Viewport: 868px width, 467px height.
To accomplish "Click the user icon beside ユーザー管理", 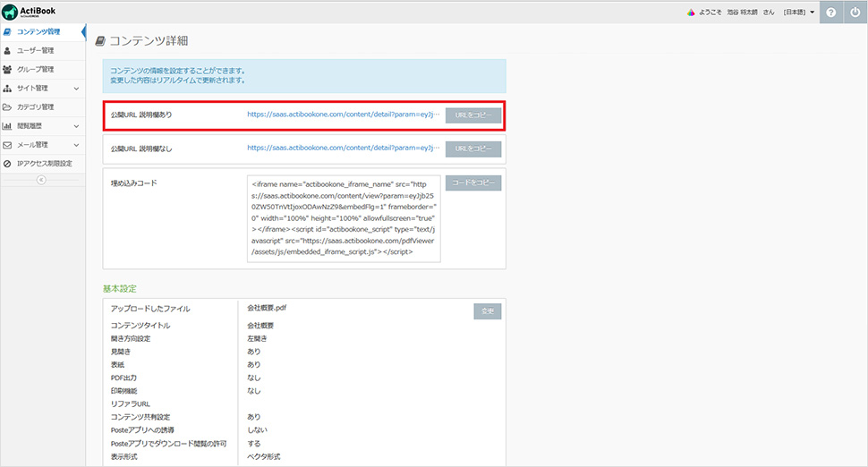I will click(7, 50).
